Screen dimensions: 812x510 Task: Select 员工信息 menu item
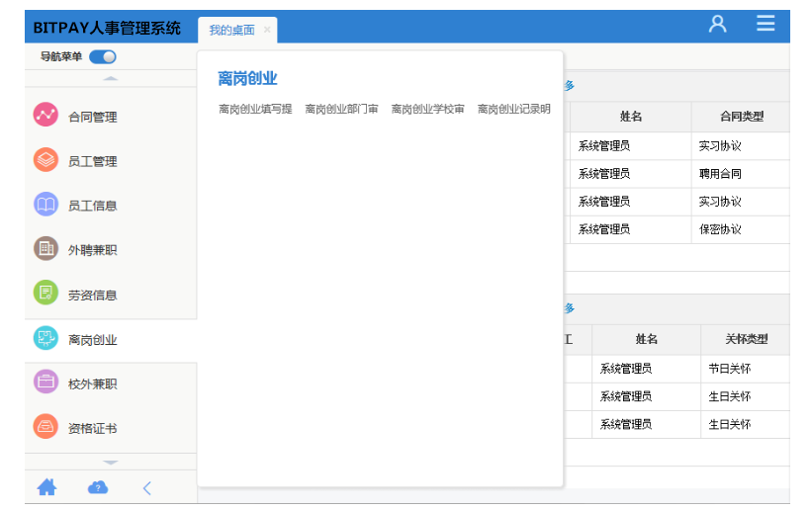93,206
